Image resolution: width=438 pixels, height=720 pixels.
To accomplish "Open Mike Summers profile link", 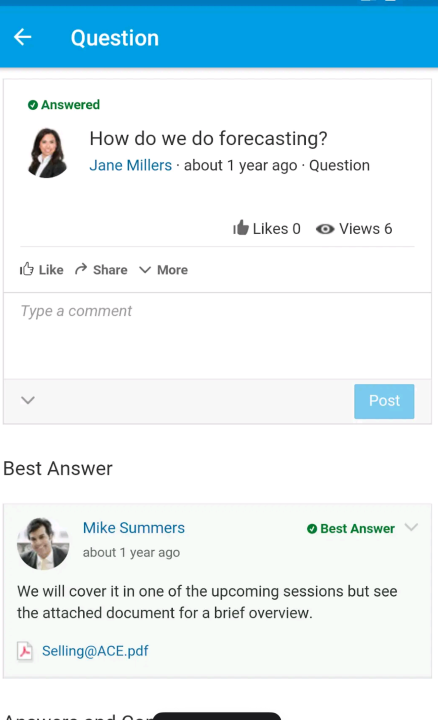I will [x=134, y=528].
